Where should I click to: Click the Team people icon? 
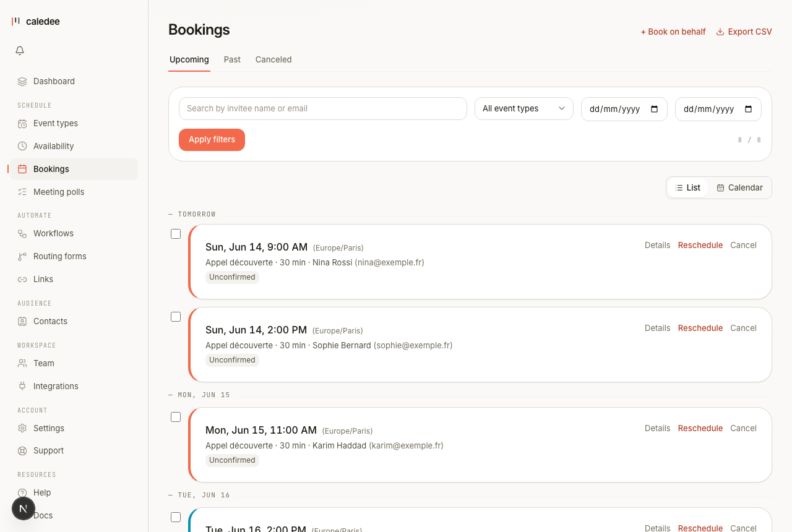(x=22, y=363)
